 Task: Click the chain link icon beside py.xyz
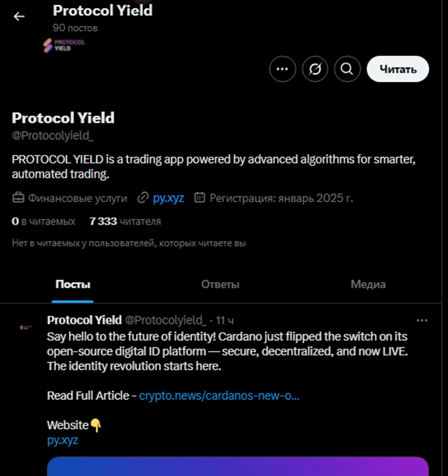pos(142,198)
